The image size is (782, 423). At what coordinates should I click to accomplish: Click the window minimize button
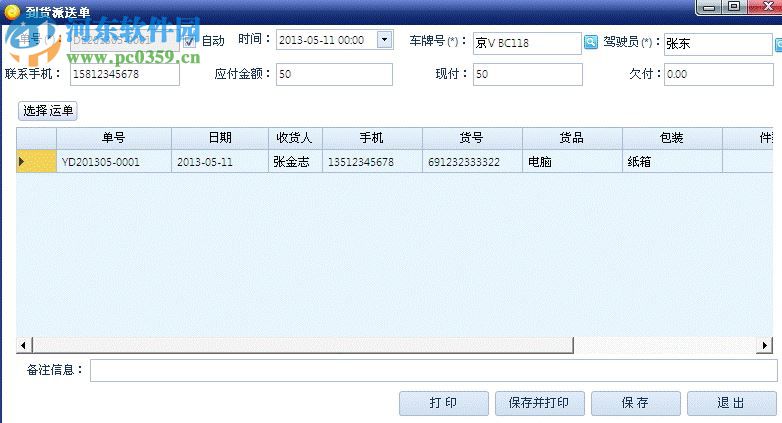tap(709, 7)
